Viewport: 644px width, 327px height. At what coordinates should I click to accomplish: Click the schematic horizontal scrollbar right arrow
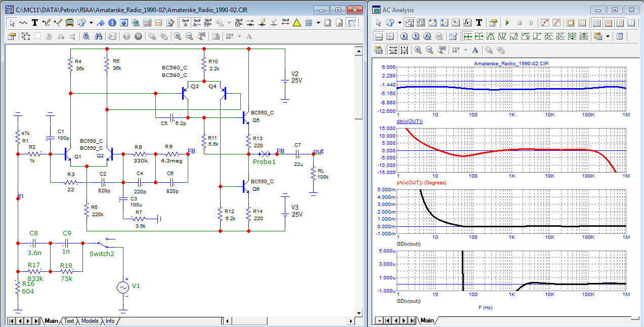(x=351, y=321)
